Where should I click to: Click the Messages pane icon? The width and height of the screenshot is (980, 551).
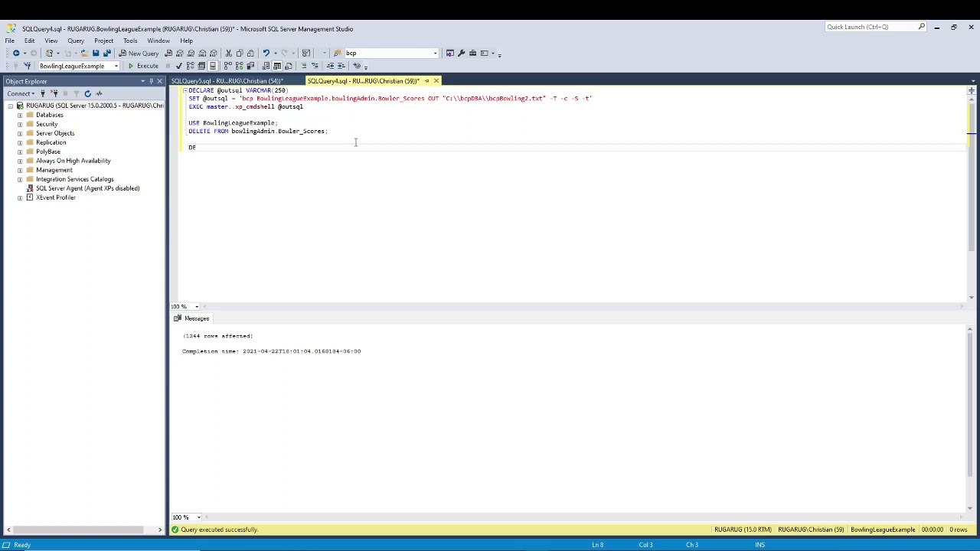pos(178,318)
